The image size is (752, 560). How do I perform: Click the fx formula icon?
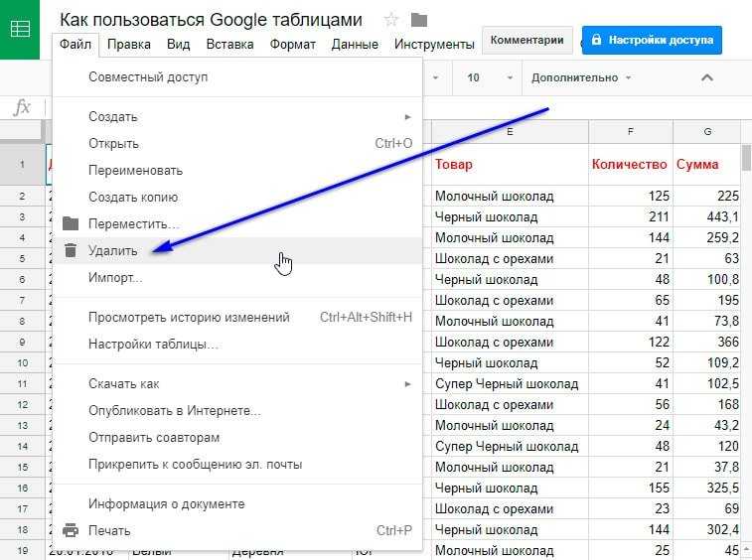pos(23,107)
